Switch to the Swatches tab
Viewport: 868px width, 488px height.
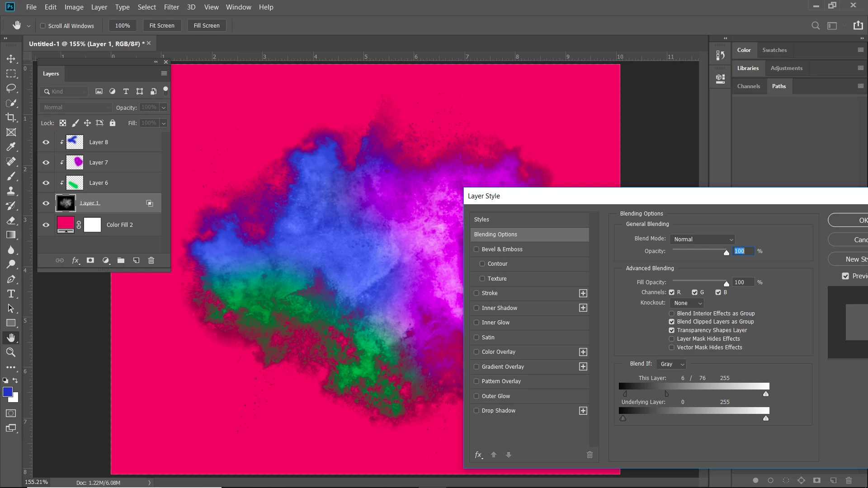(774, 50)
